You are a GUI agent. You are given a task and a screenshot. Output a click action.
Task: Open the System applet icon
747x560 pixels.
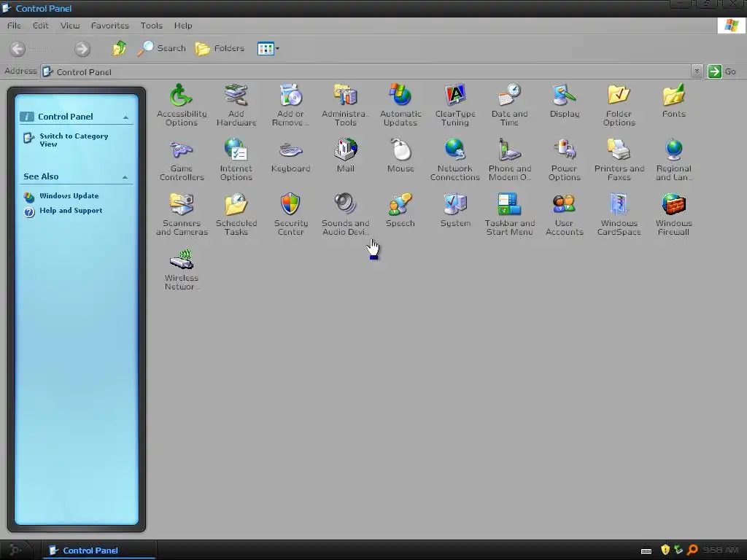point(455,210)
